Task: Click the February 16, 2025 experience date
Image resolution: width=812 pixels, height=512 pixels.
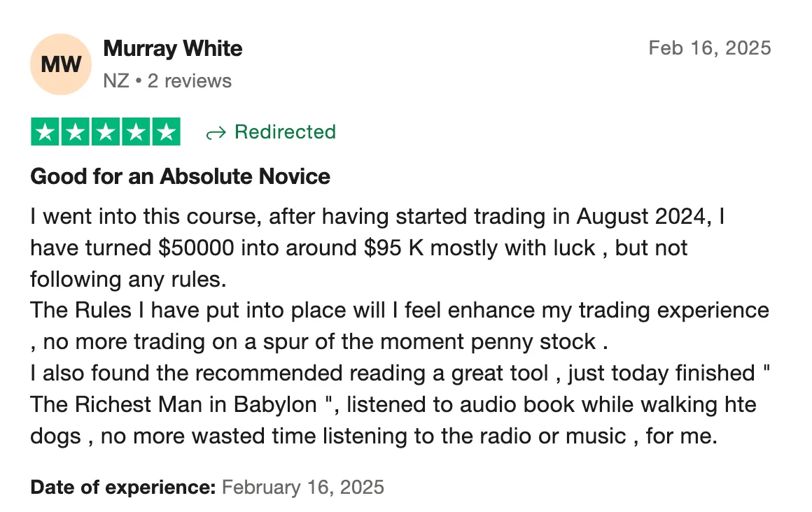Action: [303, 488]
